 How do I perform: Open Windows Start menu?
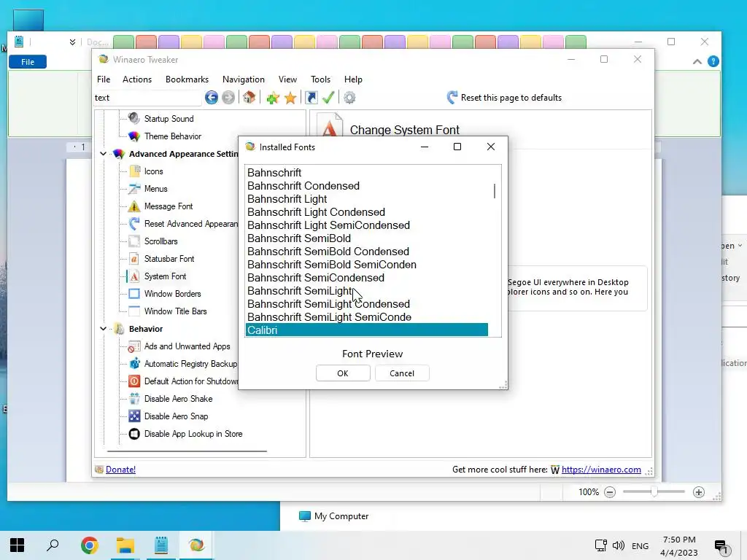pyautogui.click(x=18, y=545)
